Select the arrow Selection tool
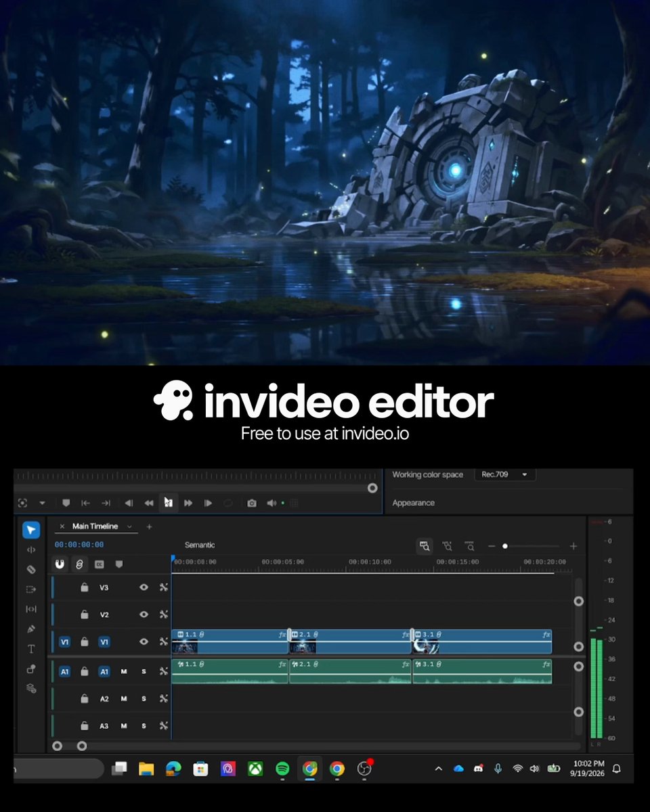The width and height of the screenshot is (650, 812). pyautogui.click(x=31, y=530)
